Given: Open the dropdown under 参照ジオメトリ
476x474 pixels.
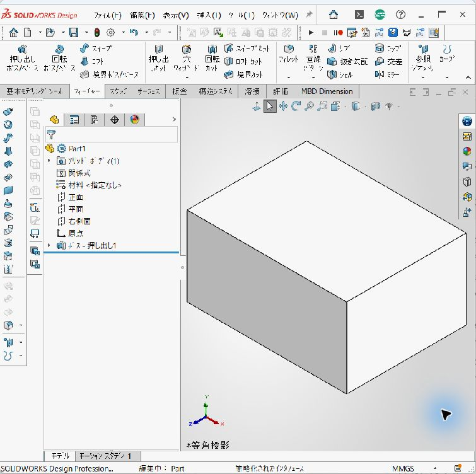Looking at the screenshot, I should click(423, 78).
